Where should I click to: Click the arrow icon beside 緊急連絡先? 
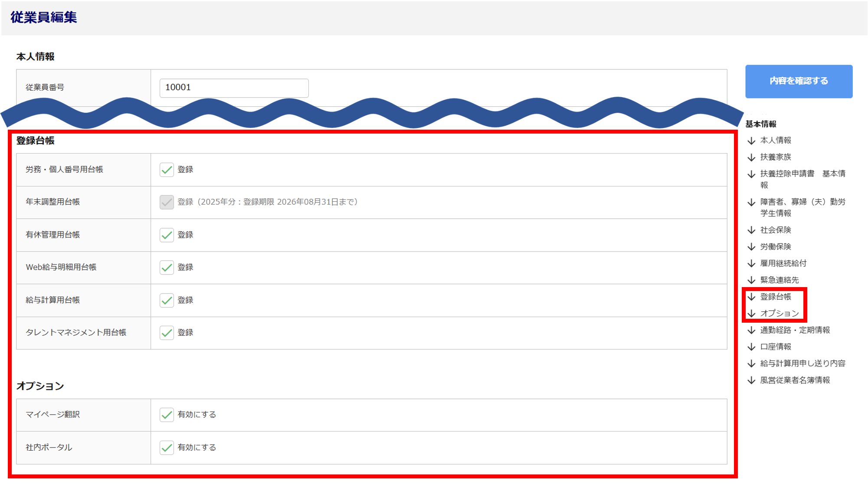751,280
